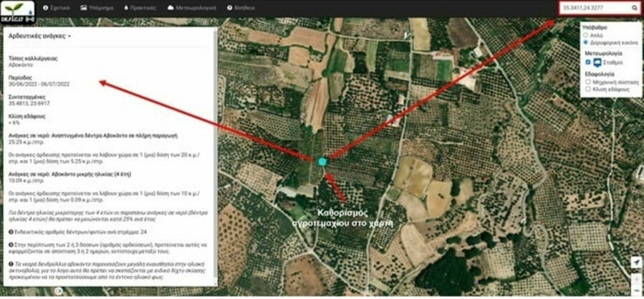Enable the Μηχανική σύσταση soil checkbox

[588, 82]
